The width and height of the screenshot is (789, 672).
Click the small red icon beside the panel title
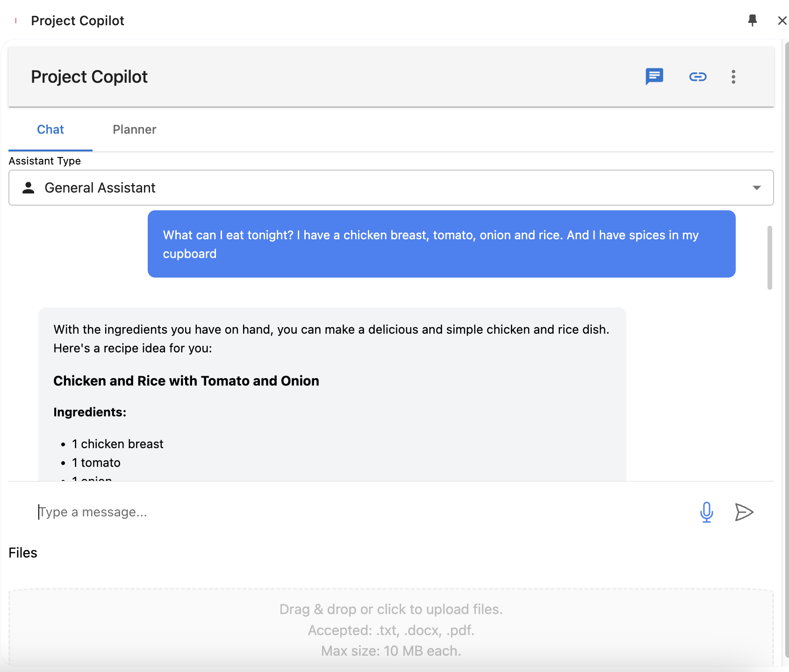16,21
